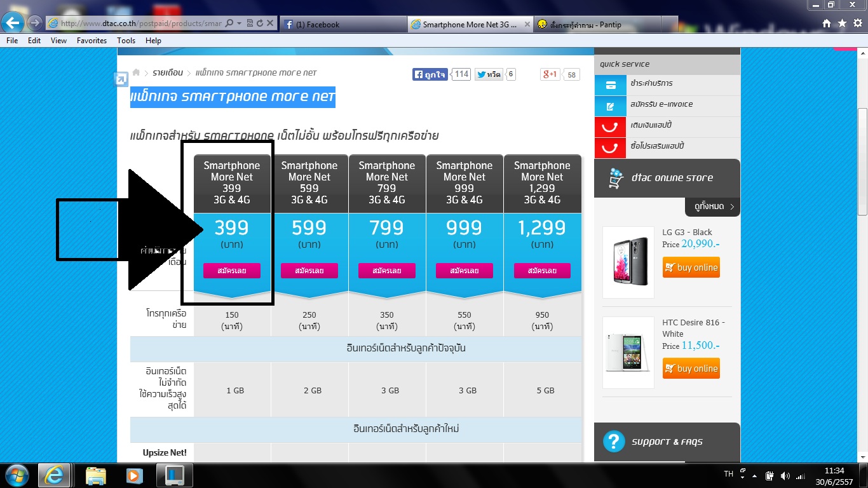Switch to the Pantip tab
The height and width of the screenshot is (488, 868).
597,24
